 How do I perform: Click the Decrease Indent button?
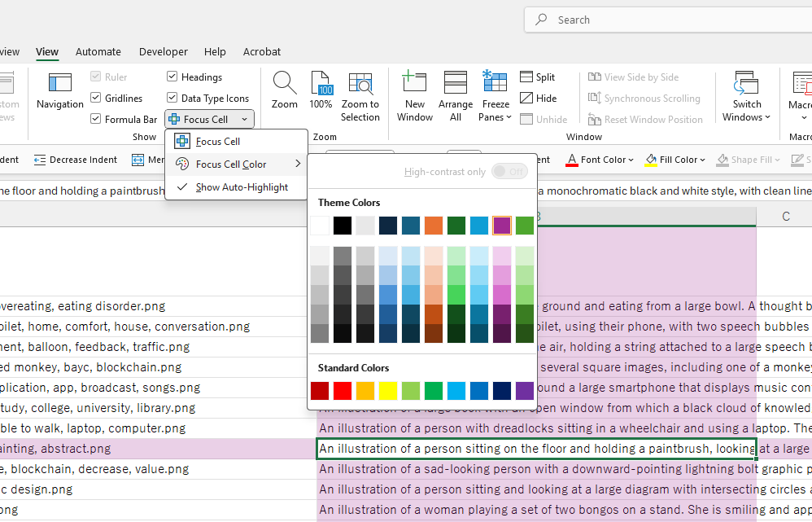pos(75,160)
